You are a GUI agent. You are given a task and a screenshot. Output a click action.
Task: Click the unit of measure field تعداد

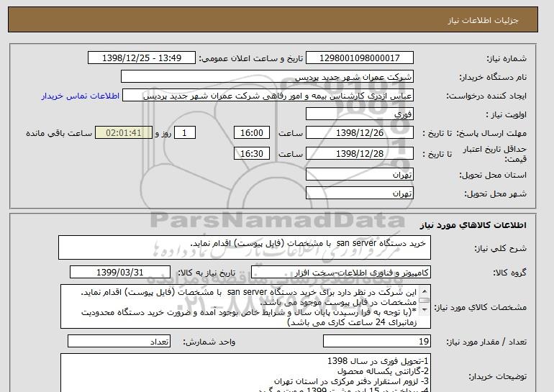click(119, 342)
